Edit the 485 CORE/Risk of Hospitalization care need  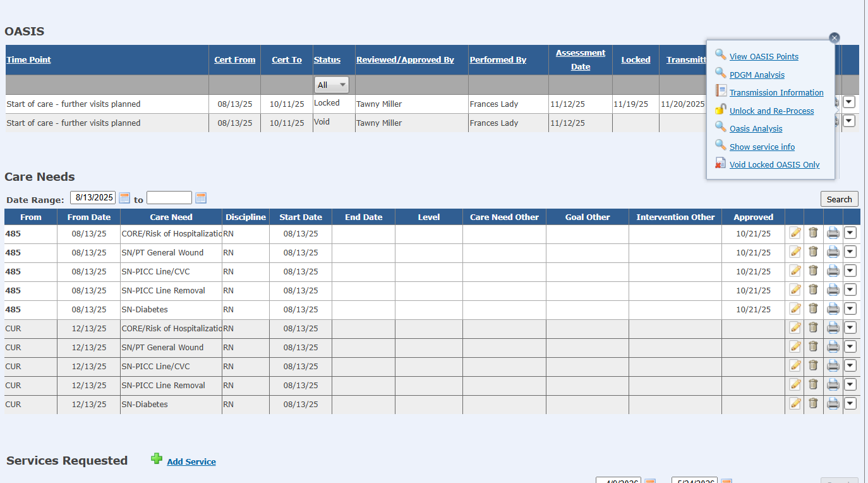pyautogui.click(x=795, y=233)
